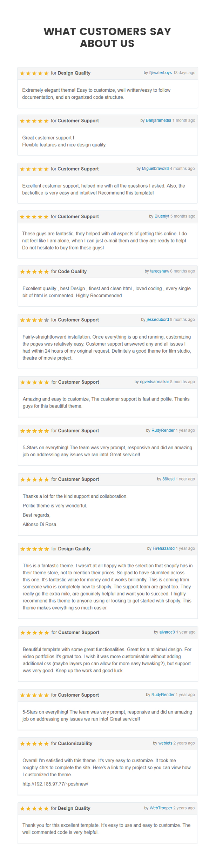Click the tareqshaw author link

(160, 271)
